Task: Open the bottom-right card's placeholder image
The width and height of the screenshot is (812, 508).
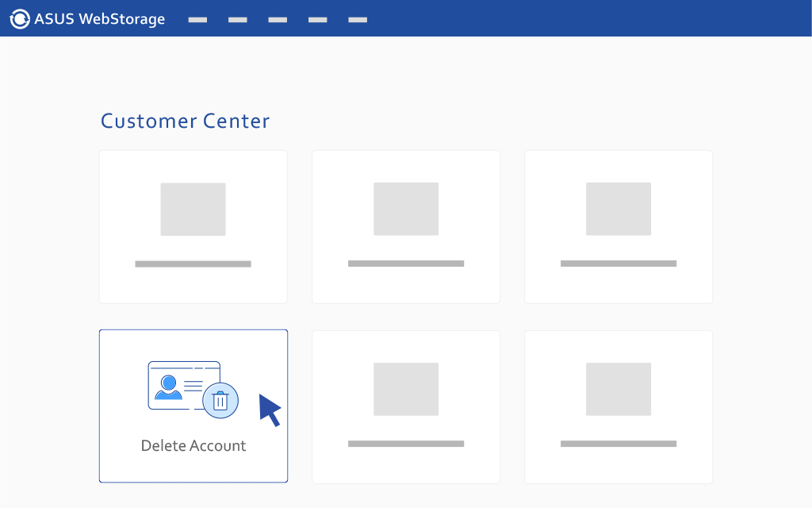Action: (x=619, y=389)
